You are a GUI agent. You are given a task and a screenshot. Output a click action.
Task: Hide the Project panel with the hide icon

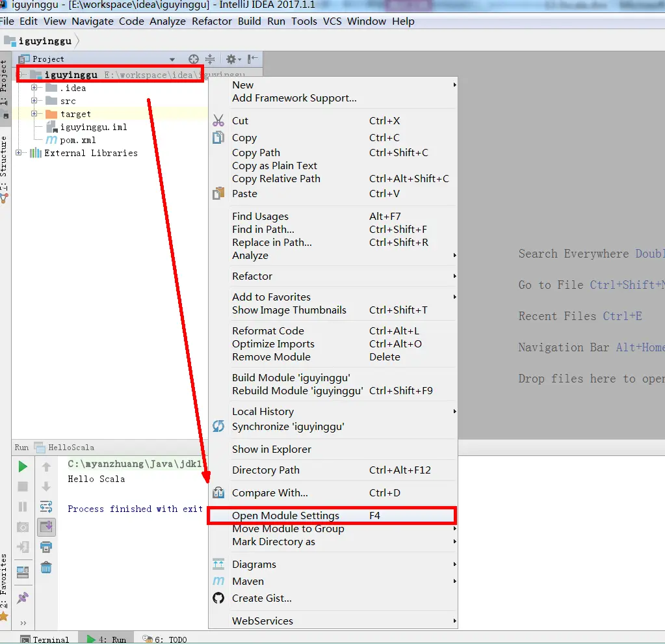coord(253,59)
